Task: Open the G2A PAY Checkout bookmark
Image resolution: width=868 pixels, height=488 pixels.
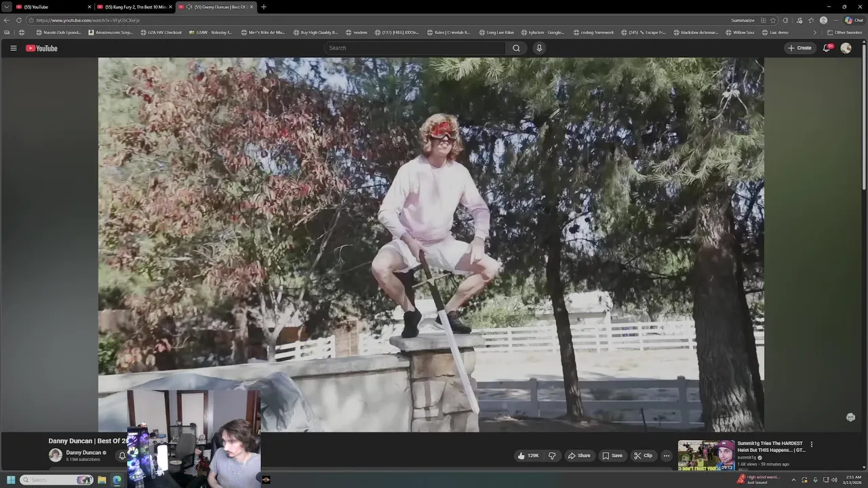Action: pos(161,32)
